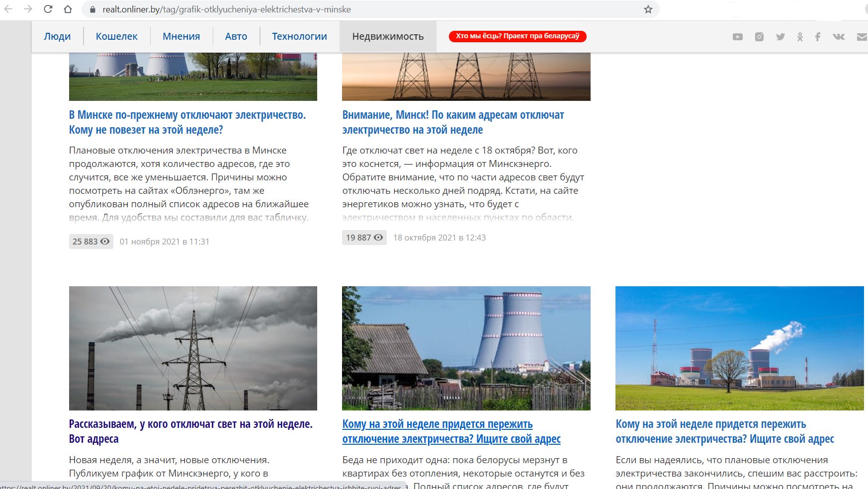
Task: Click the summary starting 'Беда не приходит одна'
Action: click(463, 473)
